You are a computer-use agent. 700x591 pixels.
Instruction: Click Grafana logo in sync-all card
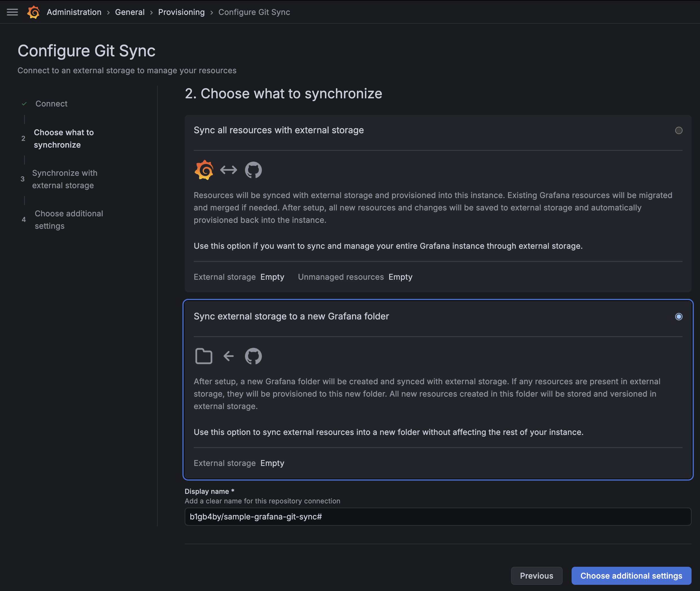204,170
